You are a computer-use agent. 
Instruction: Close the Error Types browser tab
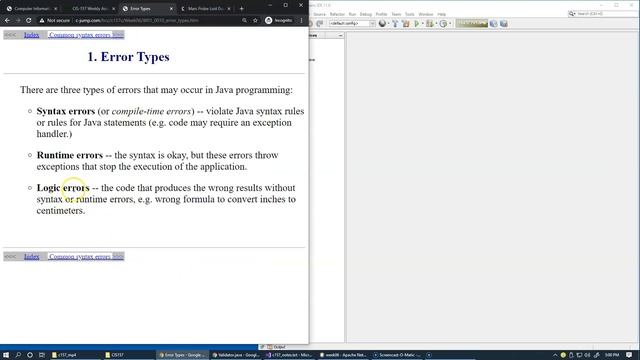171,9
